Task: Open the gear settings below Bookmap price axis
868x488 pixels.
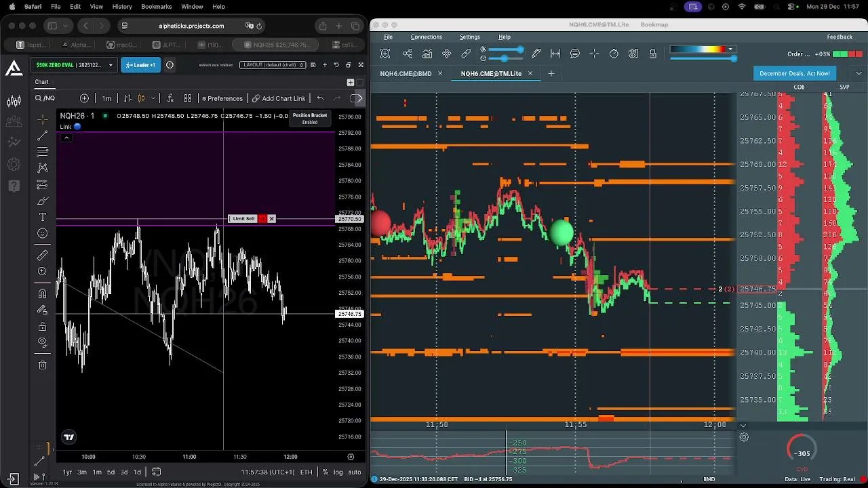Action: coord(744,437)
